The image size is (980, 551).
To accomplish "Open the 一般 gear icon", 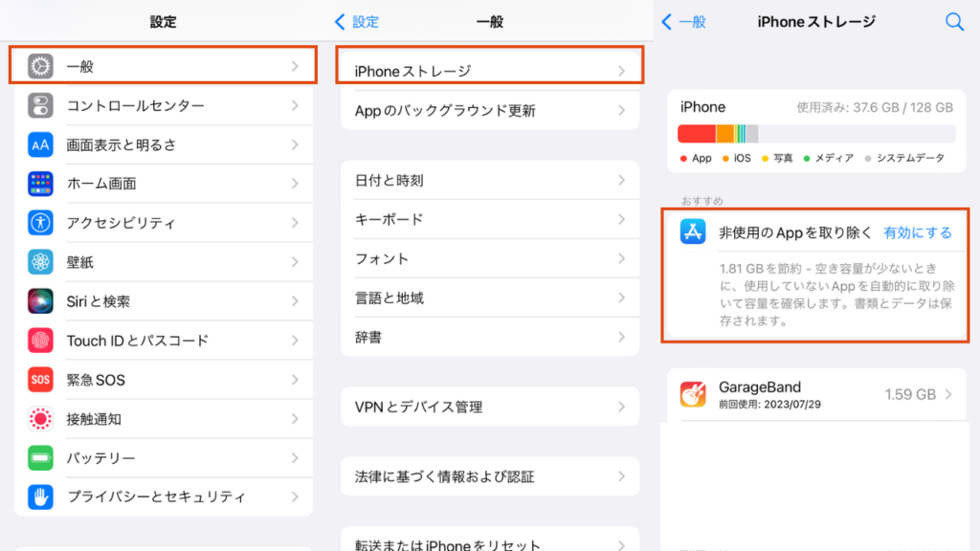I will 40,66.
